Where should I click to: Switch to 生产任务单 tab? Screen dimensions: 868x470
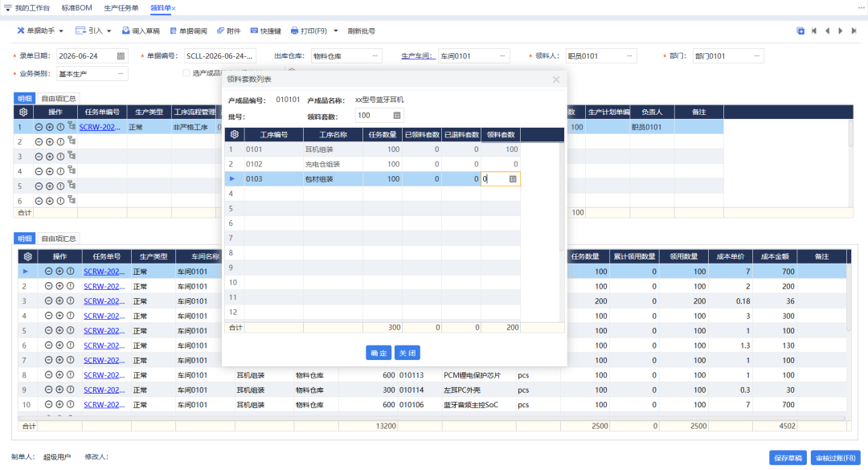(x=121, y=8)
